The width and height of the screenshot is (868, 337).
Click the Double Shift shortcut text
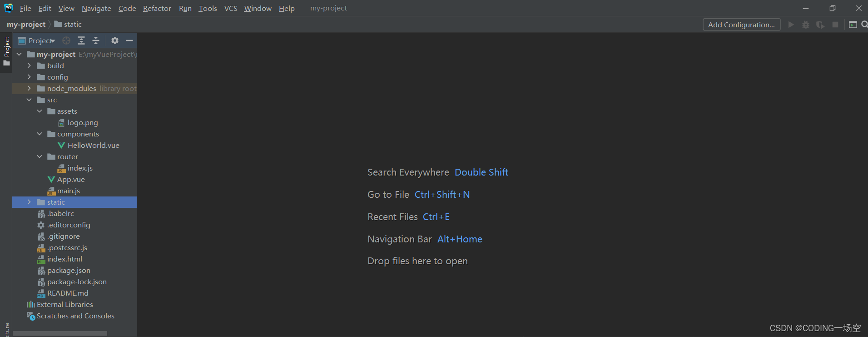pos(481,172)
